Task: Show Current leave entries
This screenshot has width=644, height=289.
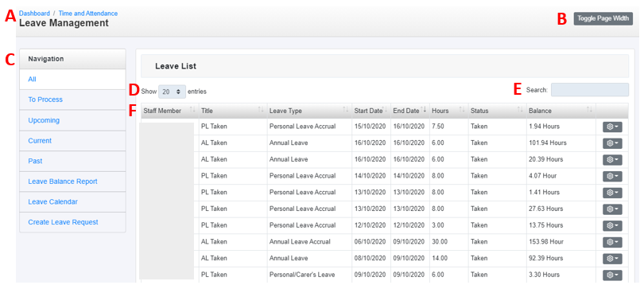Action: tap(72, 141)
